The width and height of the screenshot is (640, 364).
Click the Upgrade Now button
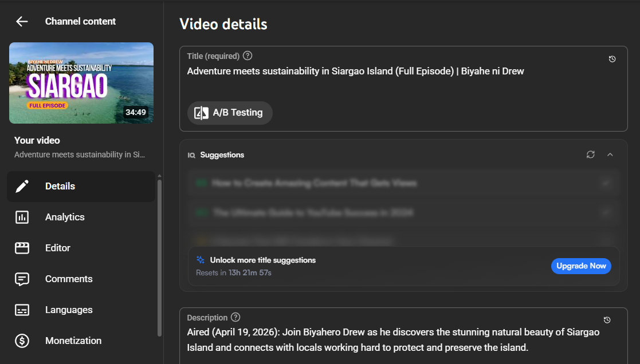[x=581, y=266]
